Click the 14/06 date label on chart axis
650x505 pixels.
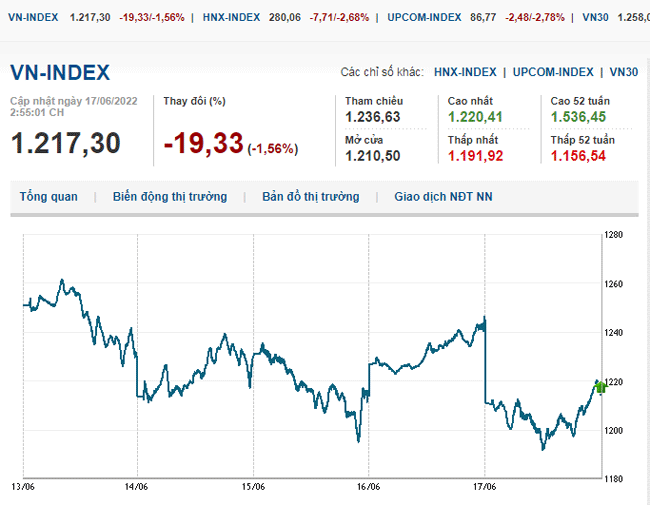pyautogui.click(x=137, y=487)
